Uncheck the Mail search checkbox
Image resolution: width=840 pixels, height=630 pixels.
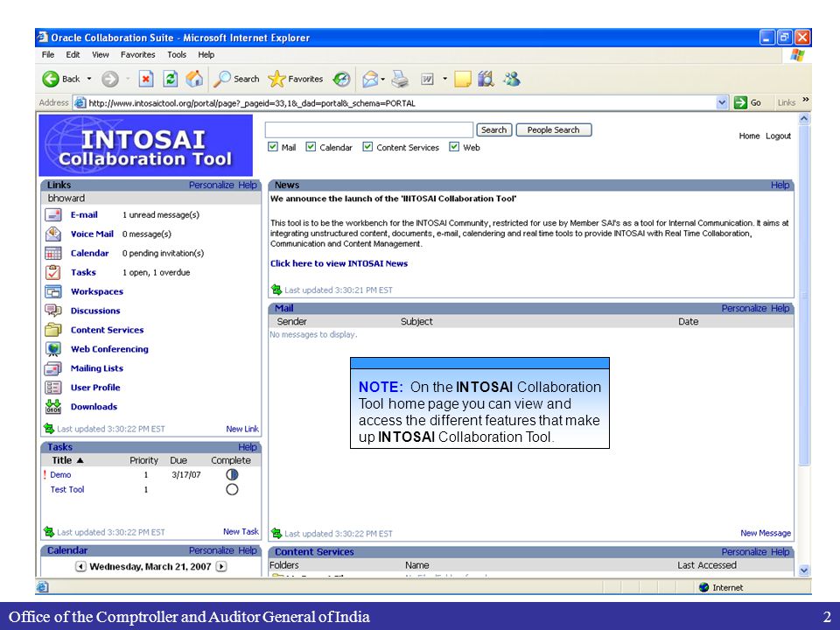click(273, 147)
